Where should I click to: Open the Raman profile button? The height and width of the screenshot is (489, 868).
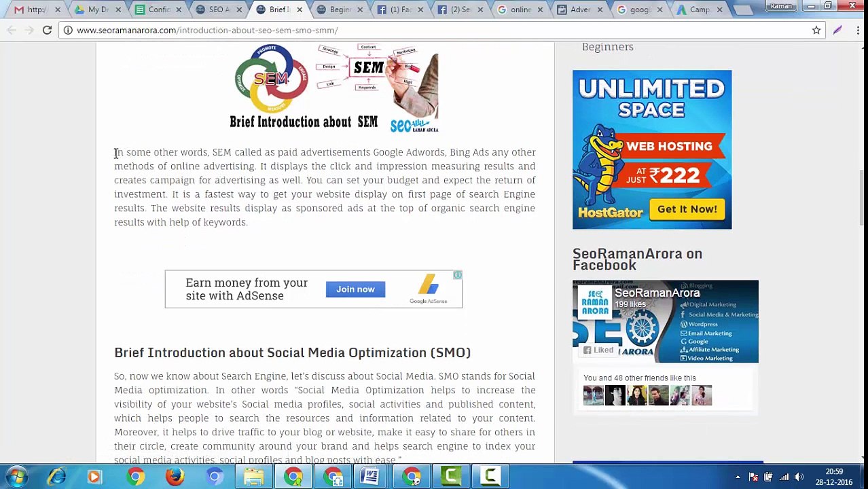coord(781,6)
